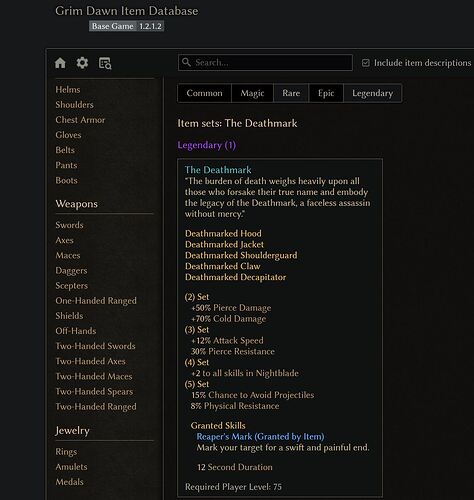The width and height of the screenshot is (474, 500).
Task: Focus the Search input field
Action: click(265, 63)
